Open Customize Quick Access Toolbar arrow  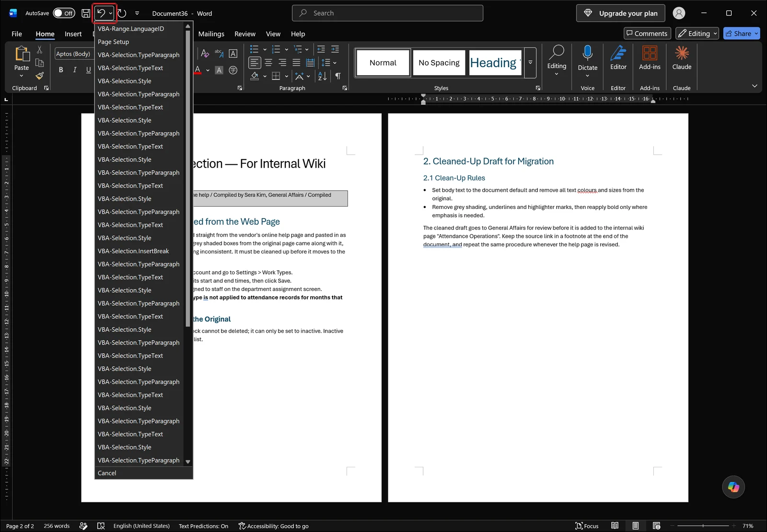point(137,13)
